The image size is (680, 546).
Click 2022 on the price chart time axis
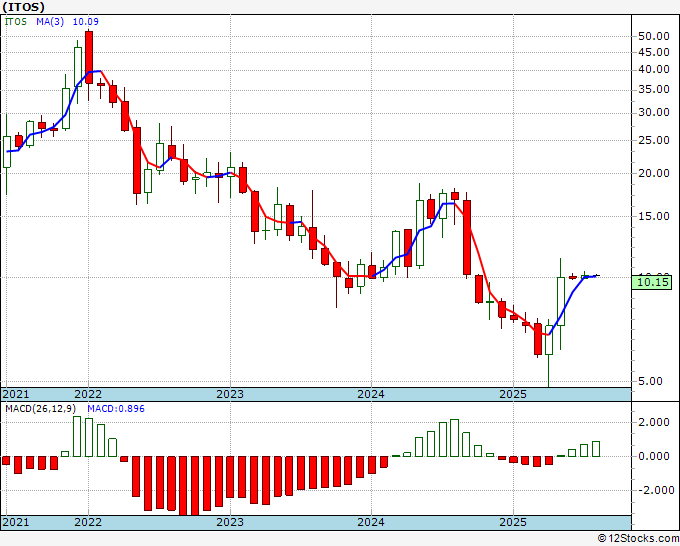pyautogui.click(x=88, y=394)
